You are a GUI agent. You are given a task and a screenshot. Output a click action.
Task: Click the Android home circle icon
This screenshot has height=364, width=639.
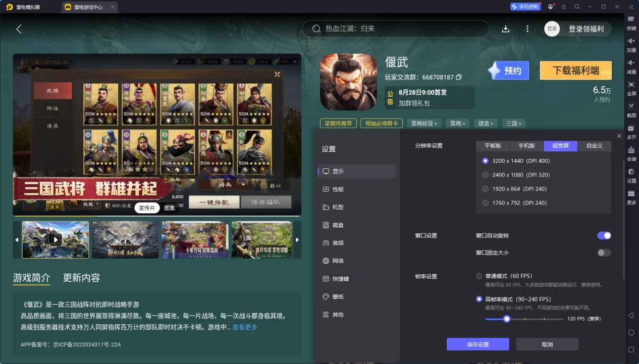pyautogui.click(x=631, y=333)
